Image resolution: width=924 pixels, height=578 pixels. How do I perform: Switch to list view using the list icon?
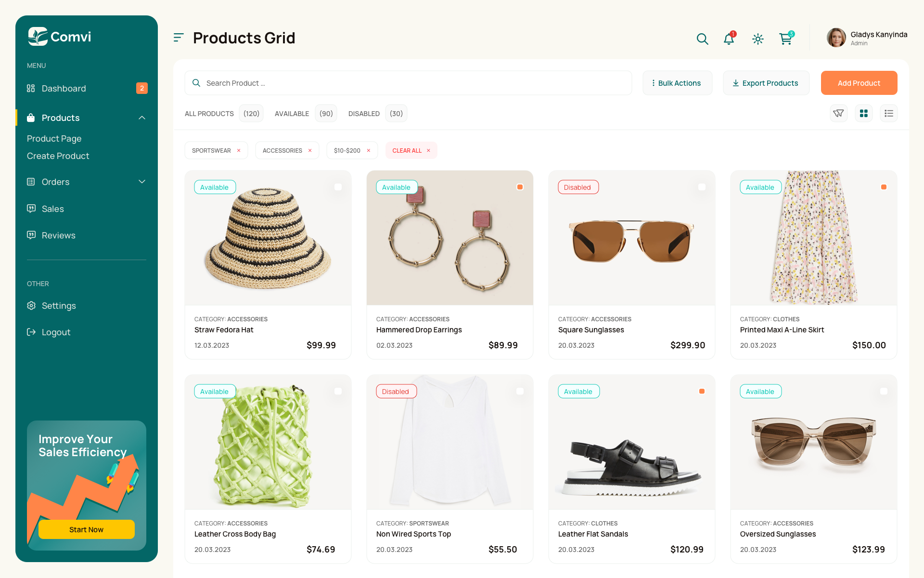(x=888, y=113)
